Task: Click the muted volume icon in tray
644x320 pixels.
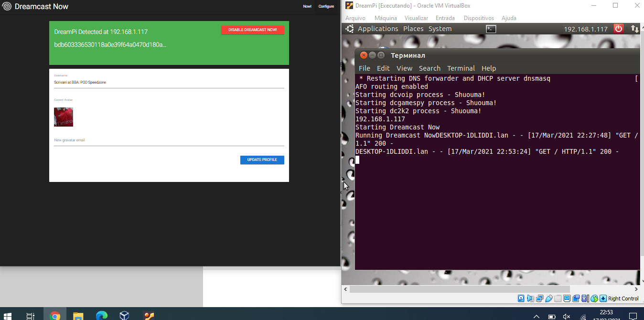Action: (x=567, y=317)
